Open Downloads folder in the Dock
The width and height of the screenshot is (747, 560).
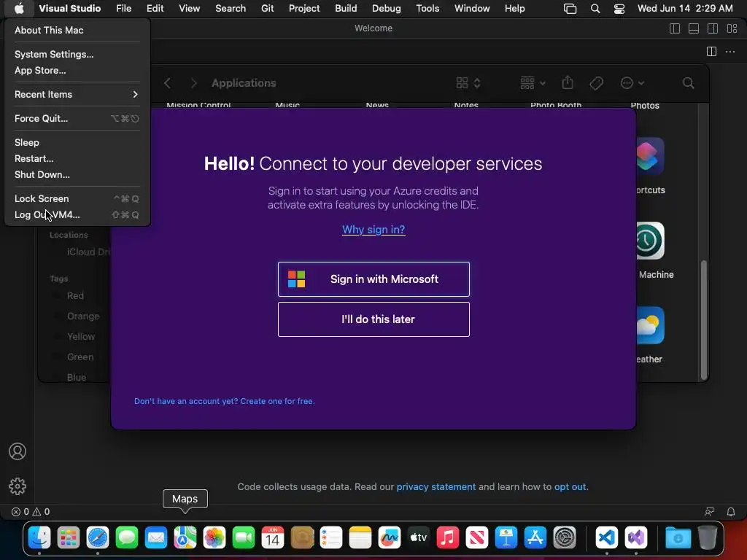point(678,538)
